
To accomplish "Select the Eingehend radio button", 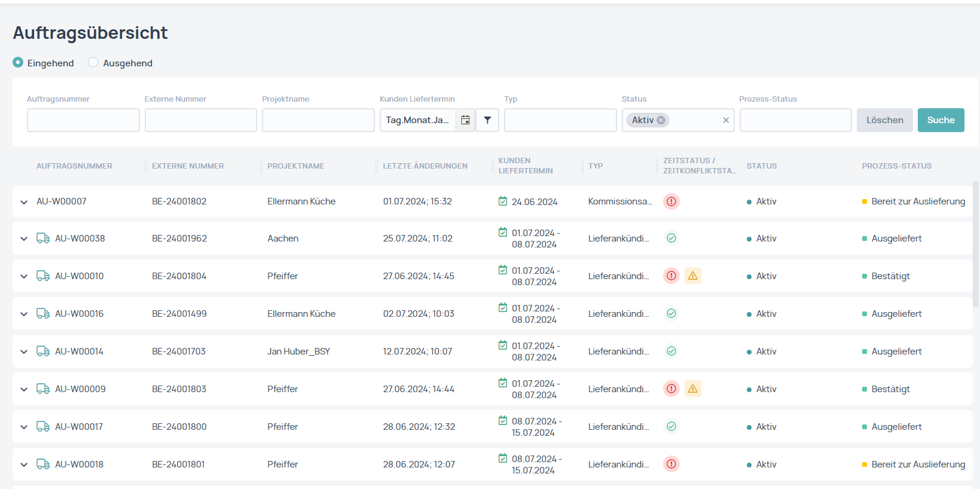I will [x=19, y=63].
